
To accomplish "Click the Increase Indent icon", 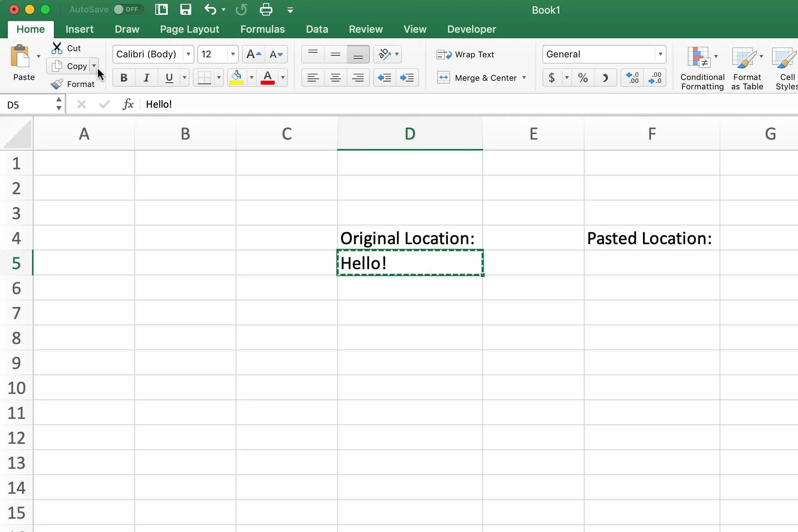I will click(x=407, y=78).
